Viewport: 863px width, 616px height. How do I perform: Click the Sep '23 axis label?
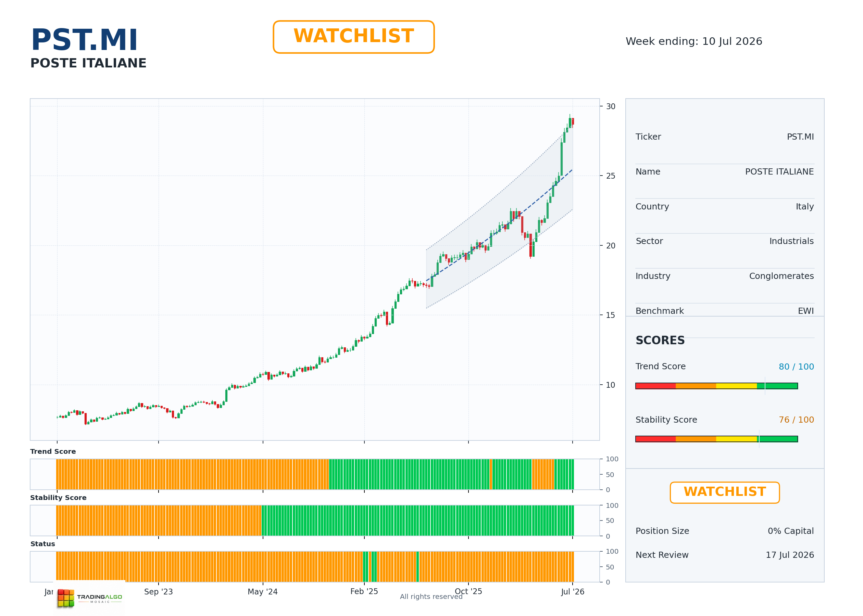pyautogui.click(x=158, y=592)
